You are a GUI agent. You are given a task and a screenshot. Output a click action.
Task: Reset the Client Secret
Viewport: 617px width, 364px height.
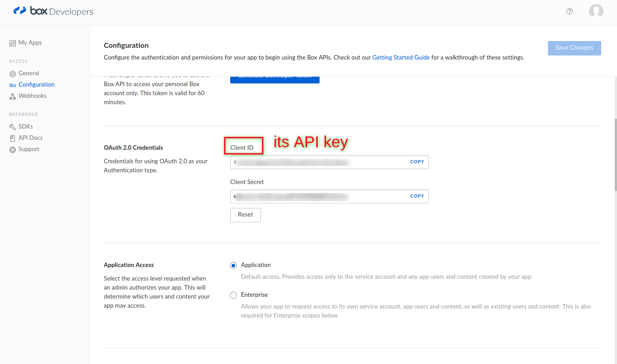245,215
